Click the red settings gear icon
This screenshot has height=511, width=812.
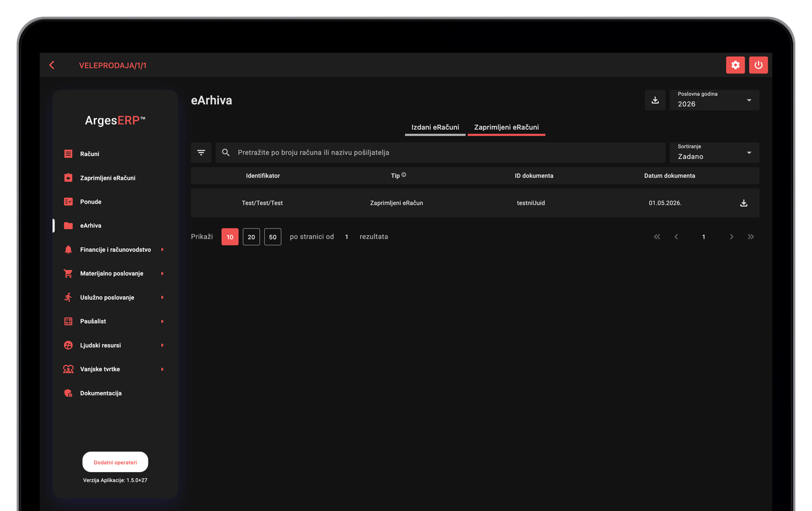click(x=735, y=65)
